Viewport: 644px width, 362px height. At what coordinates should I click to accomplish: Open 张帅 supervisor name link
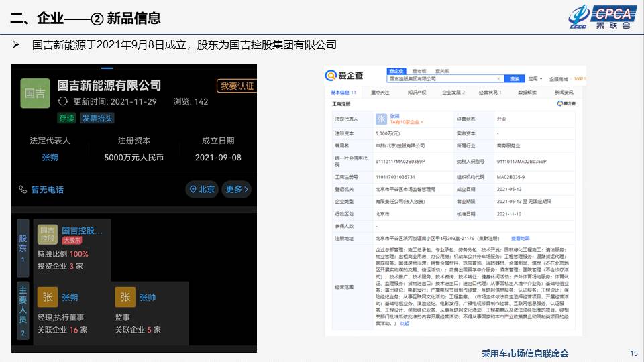click(148, 297)
